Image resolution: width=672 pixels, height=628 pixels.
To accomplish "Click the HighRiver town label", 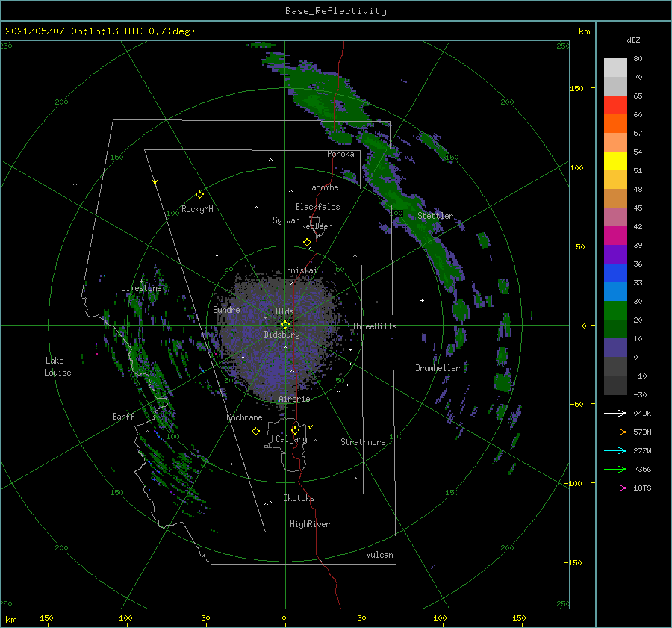I will [x=310, y=524].
